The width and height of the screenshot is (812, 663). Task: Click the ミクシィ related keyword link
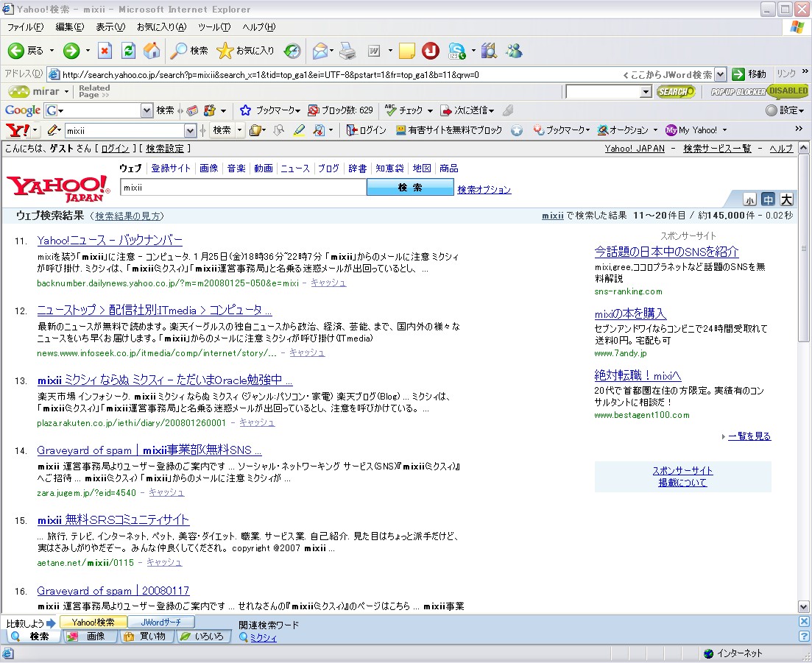tap(264, 638)
